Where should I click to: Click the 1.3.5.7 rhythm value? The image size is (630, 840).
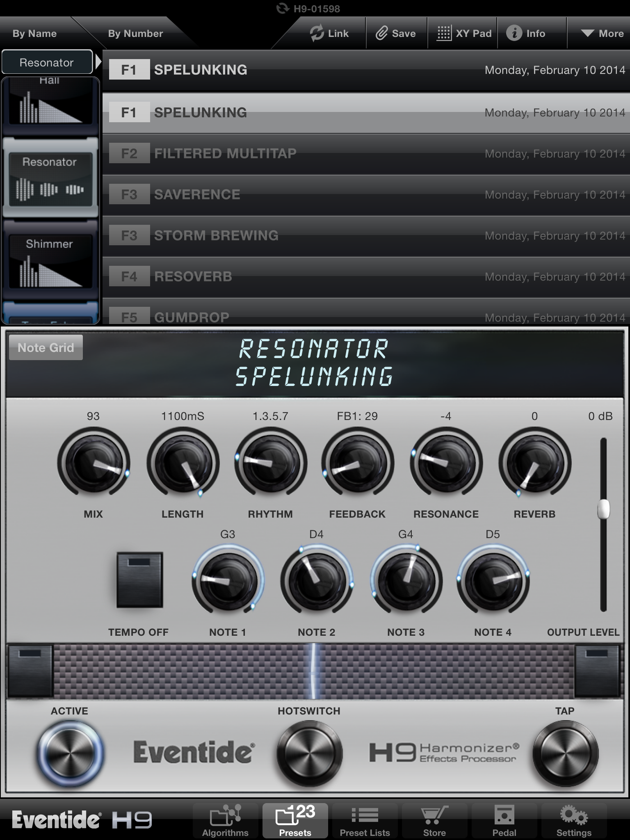pos(270,416)
